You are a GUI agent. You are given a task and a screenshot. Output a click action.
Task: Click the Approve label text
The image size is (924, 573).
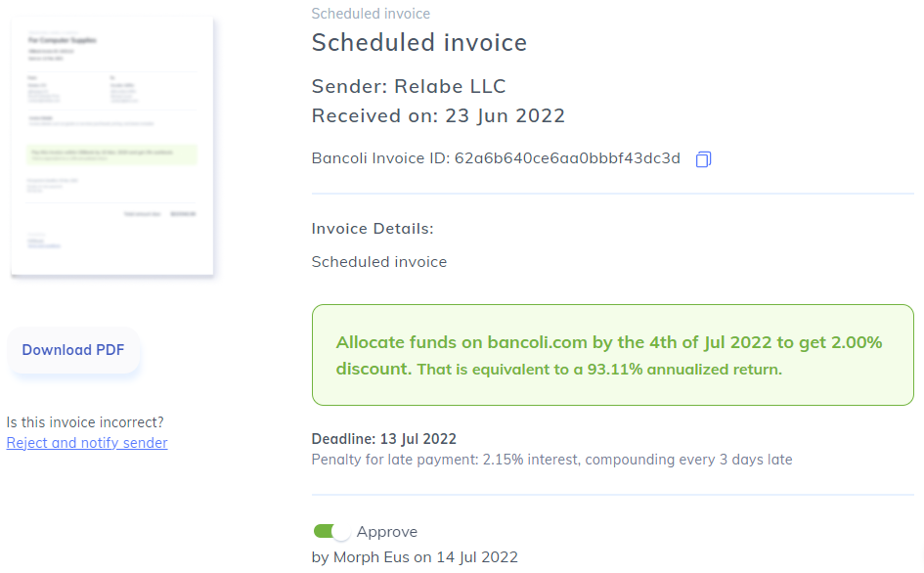point(387,532)
